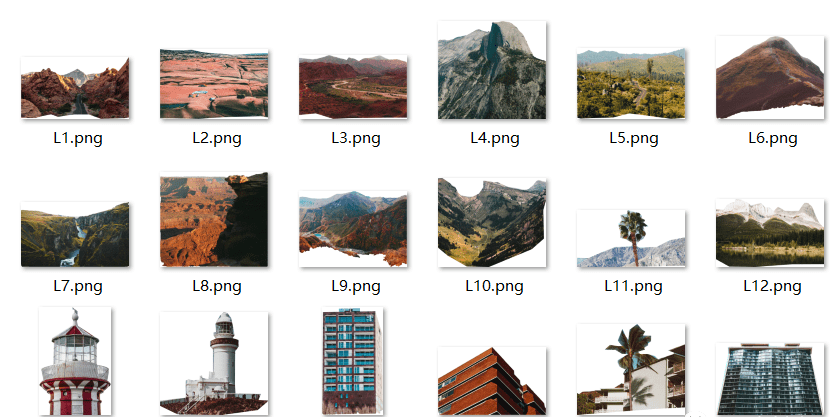Select the L12.png snowy peaks lake thumbnail
This screenshot has width=840, height=417.
click(770, 233)
